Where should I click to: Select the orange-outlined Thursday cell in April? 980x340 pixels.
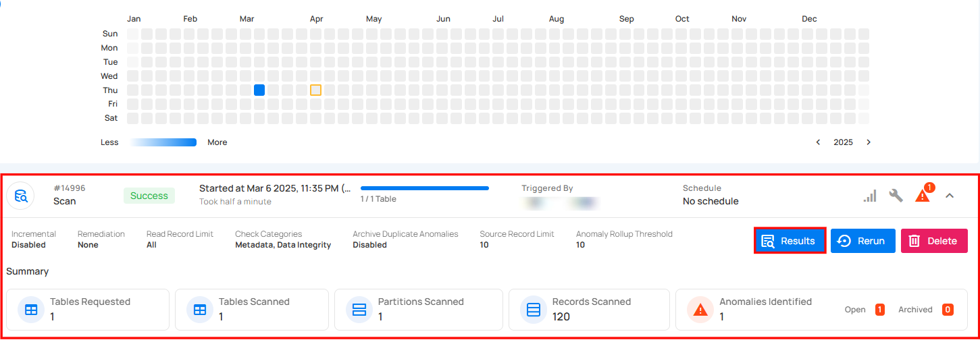[315, 90]
